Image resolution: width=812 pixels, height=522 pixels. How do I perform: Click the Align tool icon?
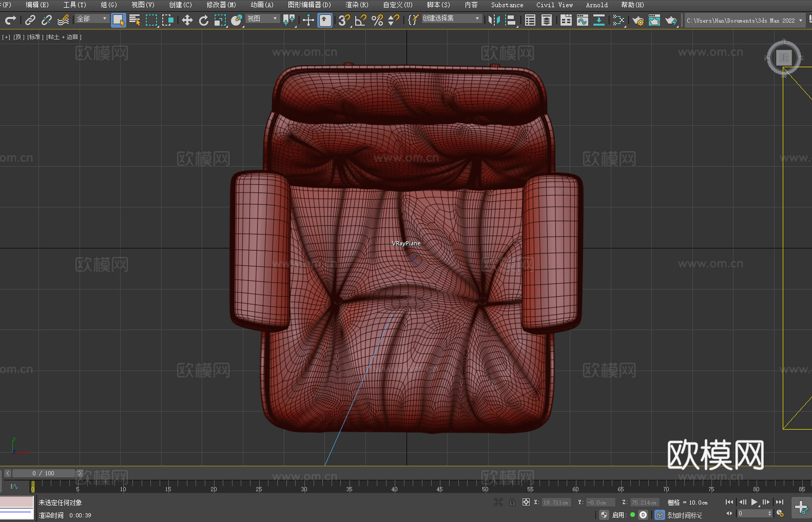point(511,20)
